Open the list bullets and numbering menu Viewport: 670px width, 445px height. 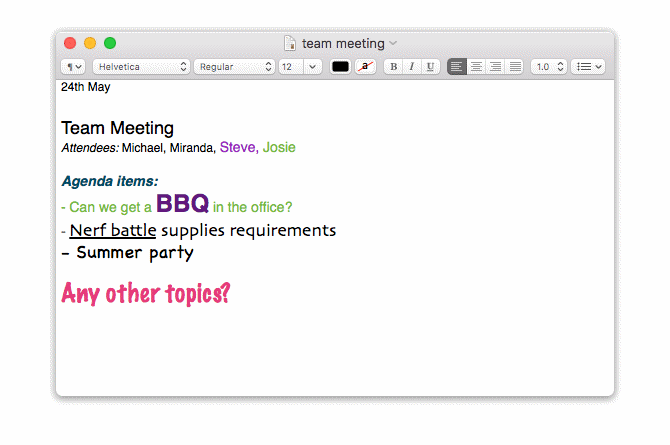[588, 67]
